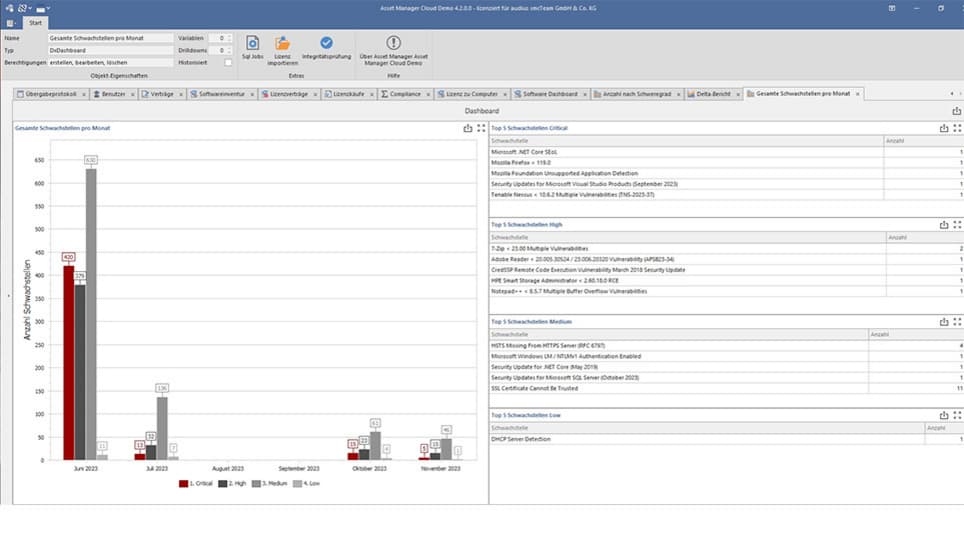The width and height of the screenshot is (964, 542).
Task: Export the Top 5 Schwachstellen Medium table
Action: 944,321
